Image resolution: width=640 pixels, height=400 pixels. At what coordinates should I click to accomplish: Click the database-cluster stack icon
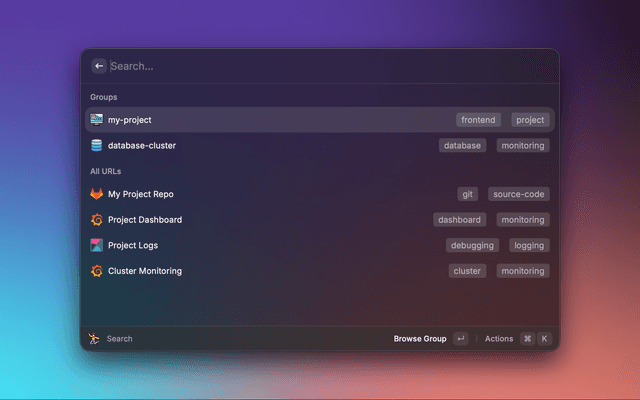tap(97, 146)
